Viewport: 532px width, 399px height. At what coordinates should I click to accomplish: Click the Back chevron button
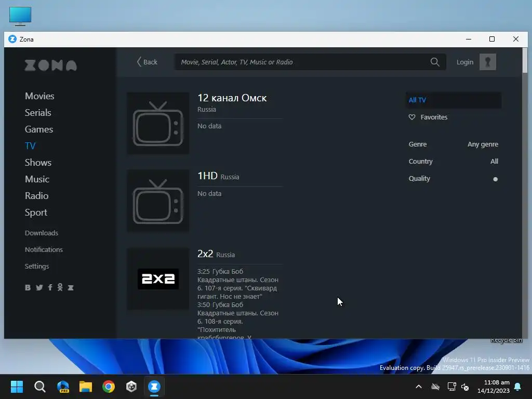coord(147,62)
